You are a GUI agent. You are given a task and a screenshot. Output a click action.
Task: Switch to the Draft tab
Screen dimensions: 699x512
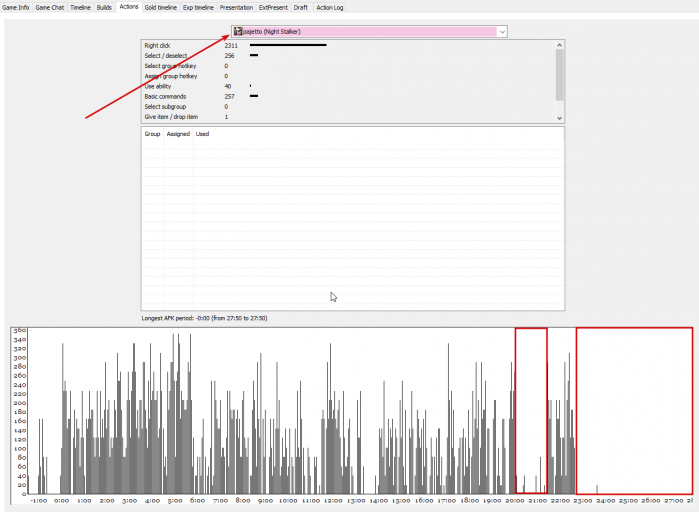(301, 8)
